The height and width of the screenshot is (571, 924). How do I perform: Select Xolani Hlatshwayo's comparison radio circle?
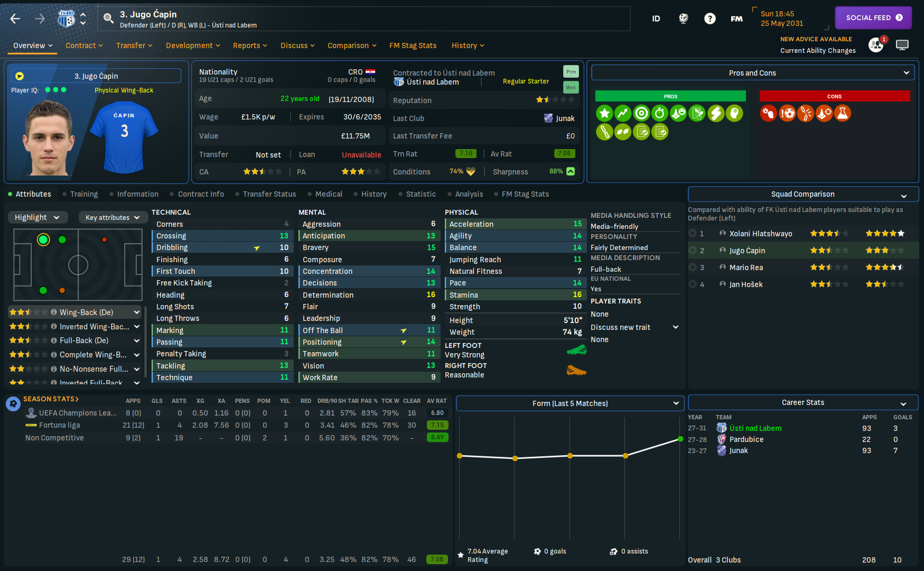tap(693, 233)
